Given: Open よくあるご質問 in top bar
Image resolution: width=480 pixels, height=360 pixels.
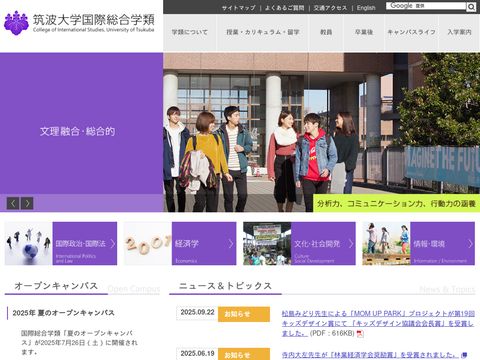Looking at the screenshot, I should (284, 8).
